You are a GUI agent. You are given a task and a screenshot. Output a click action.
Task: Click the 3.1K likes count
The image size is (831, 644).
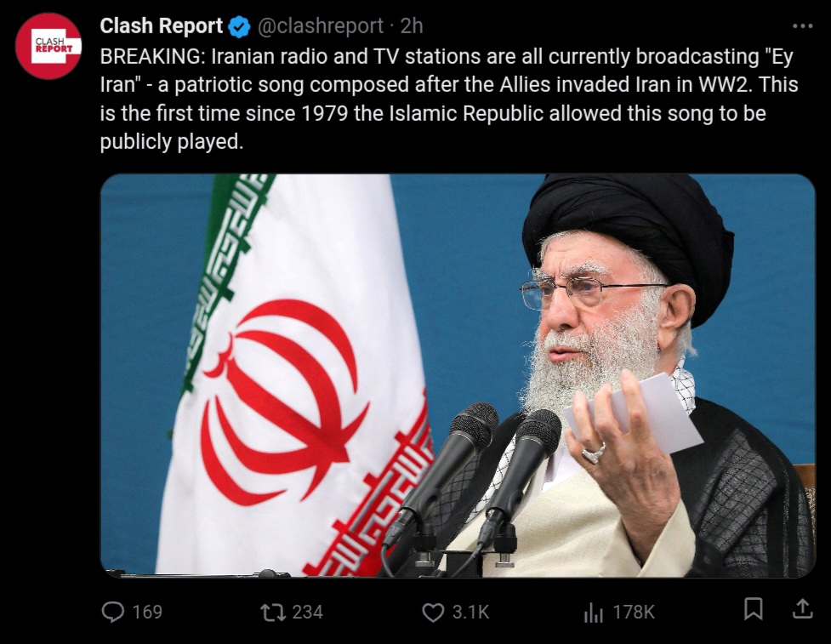point(470,613)
